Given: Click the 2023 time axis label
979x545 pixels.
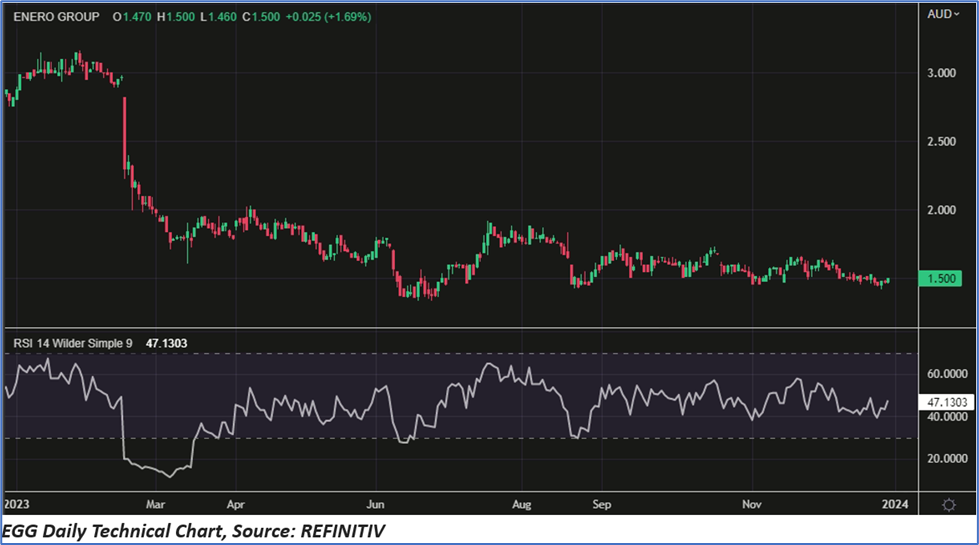Looking at the screenshot, I should 16,504.
